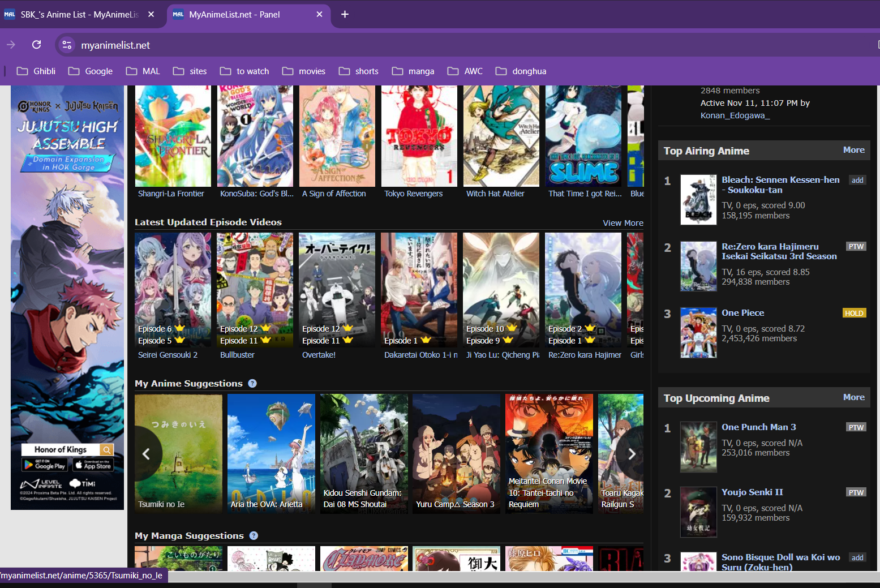Screen dimensions: 880x588
Task: Open Aria the OVA: Arietta suggestion
Action: click(x=271, y=454)
